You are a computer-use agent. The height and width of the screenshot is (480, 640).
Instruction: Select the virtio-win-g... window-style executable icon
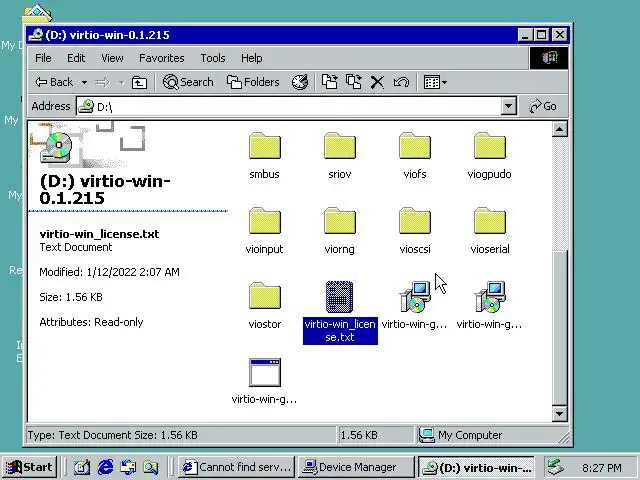tap(264, 372)
